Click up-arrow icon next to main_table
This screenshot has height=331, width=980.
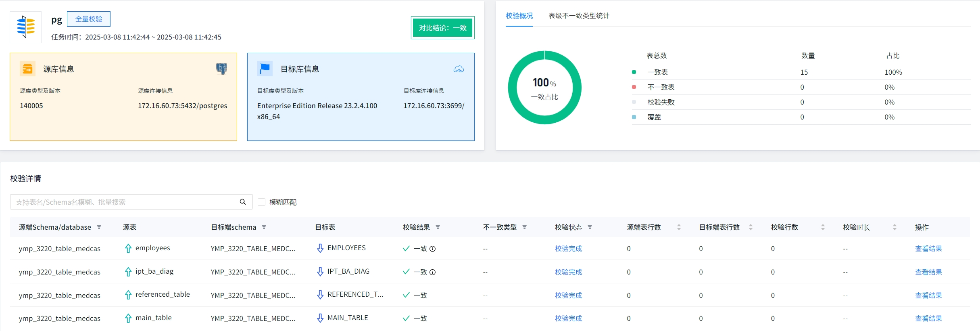coord(128,318)
